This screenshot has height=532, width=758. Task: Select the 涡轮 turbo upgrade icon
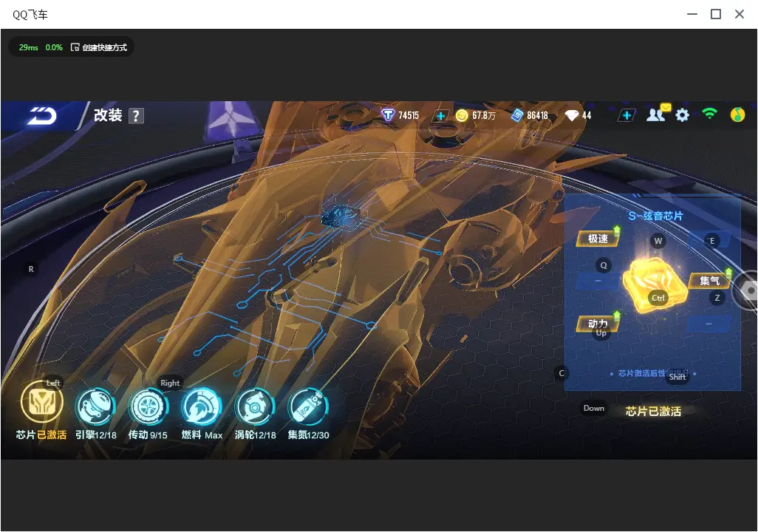(255, 406)
